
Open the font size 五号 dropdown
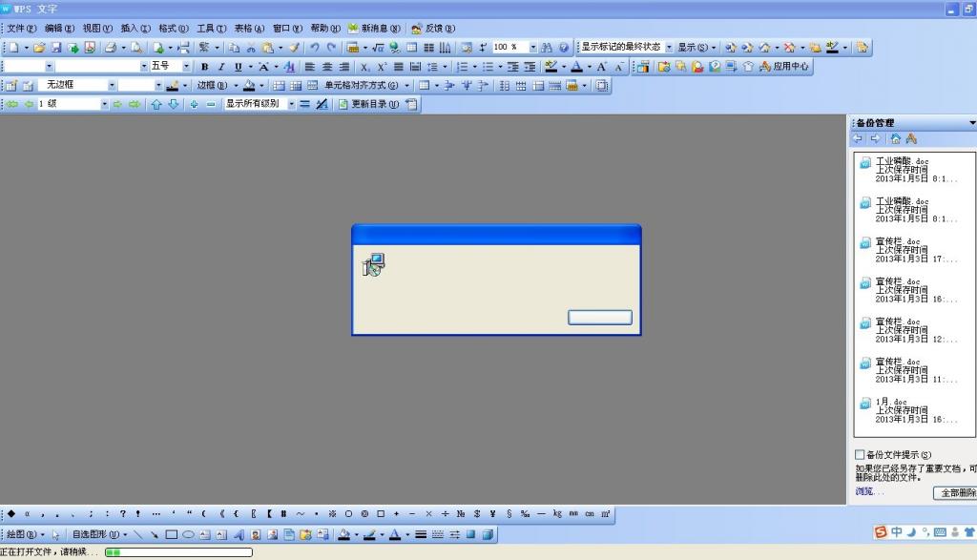pos(186,66)
